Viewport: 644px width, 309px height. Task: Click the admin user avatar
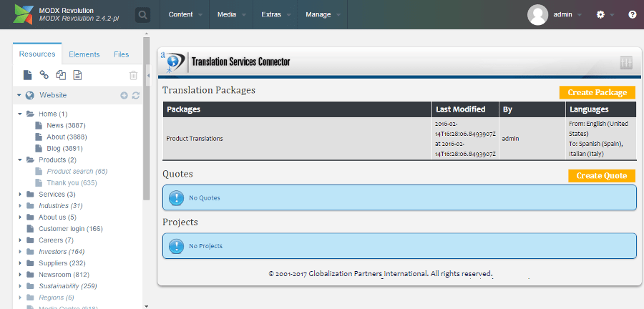[537, 15]
